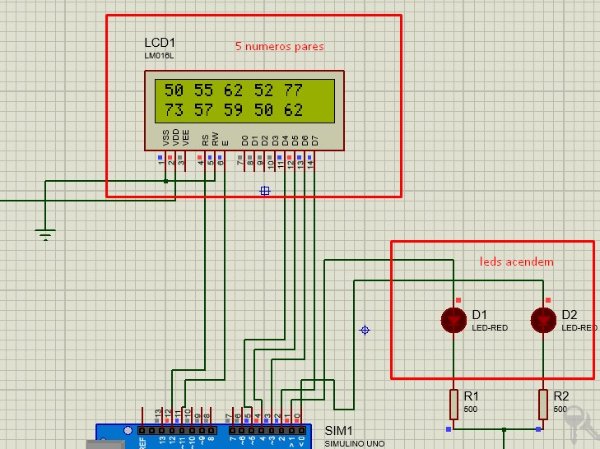This screenshot has width=600, height=449.
Task: Click the blue origin marker below the LCD
Action: (x=265, y=190)
